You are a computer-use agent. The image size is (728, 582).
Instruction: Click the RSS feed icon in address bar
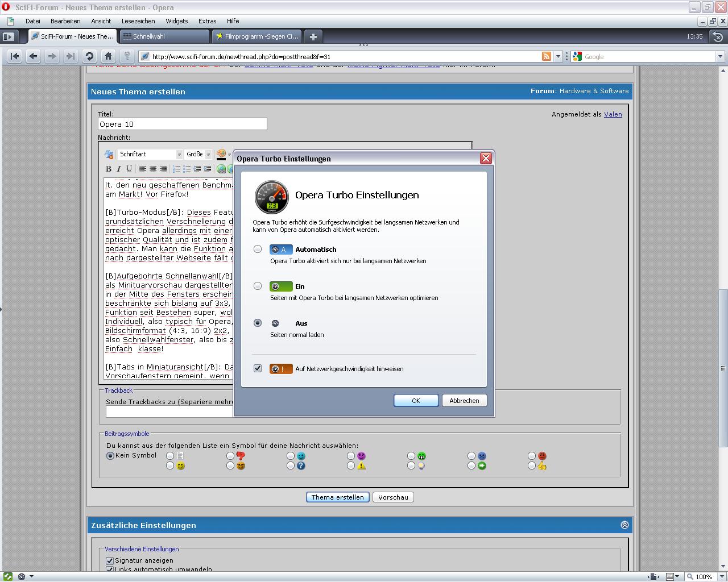[x=546, y=56]
